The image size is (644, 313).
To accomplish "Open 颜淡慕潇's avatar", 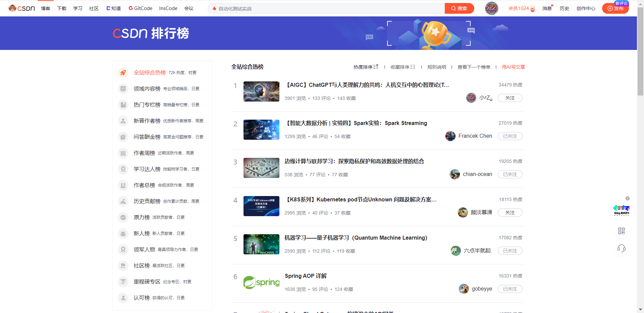I will 463,212.
